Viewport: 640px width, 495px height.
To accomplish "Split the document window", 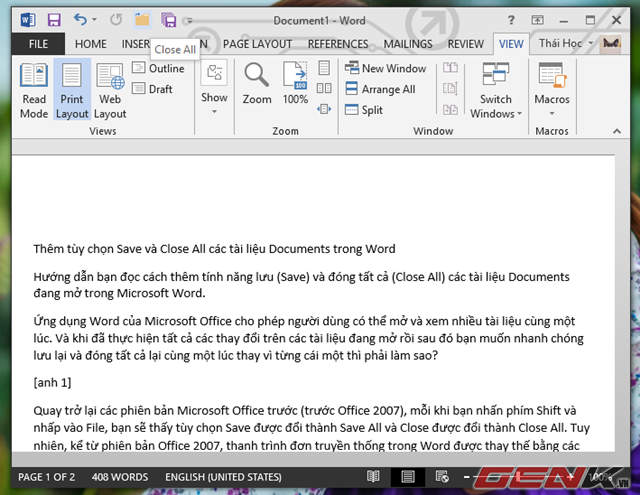I will tap(364, 110).
